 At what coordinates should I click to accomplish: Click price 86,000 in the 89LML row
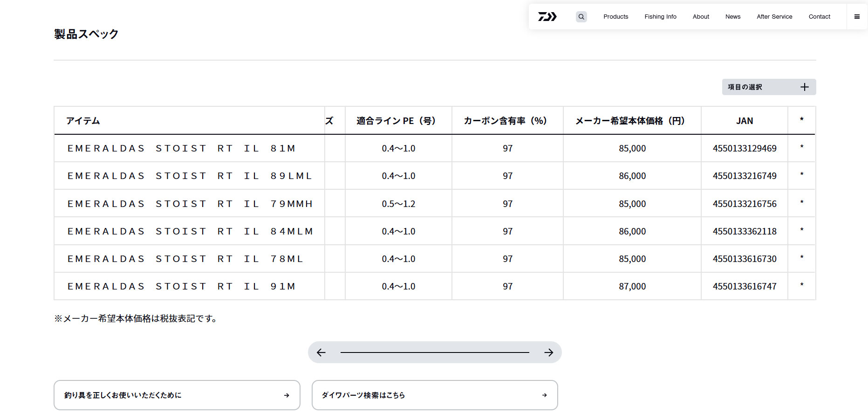[x=632, y=176]
